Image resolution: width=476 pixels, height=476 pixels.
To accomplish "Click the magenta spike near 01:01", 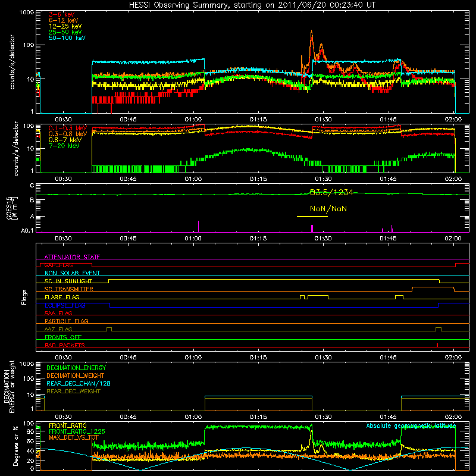I will point(198,227).
